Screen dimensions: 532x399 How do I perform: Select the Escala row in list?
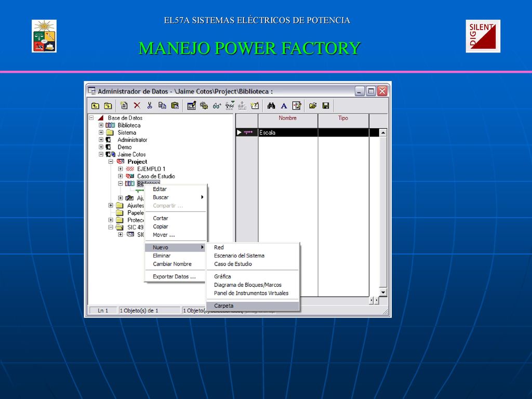(307, 132)
